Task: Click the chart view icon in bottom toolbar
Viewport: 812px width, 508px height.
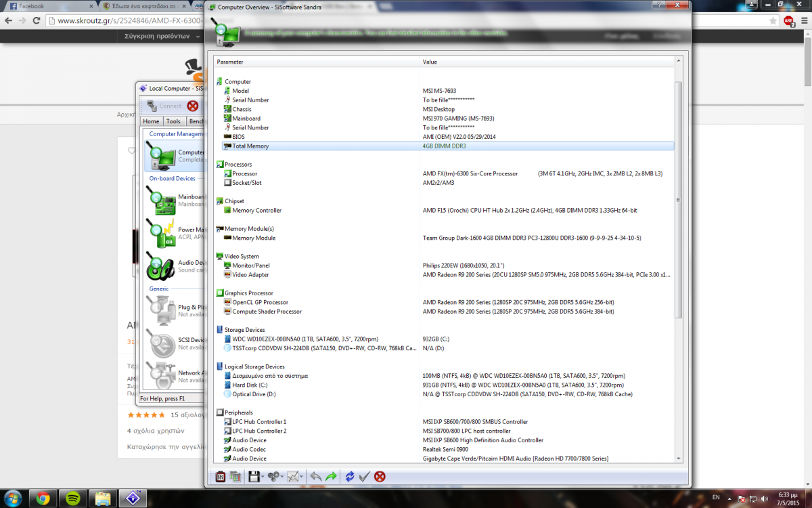Action: point(293,477)
